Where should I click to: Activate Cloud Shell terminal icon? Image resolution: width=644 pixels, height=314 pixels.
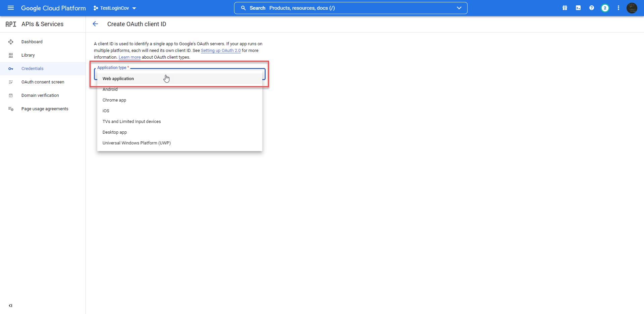pos(578,8)
